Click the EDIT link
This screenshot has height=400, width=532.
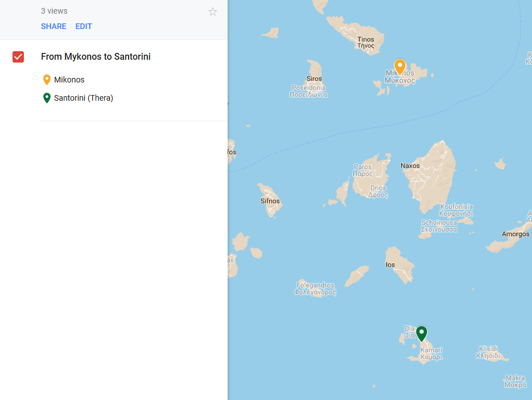click(x=84, y=26)
